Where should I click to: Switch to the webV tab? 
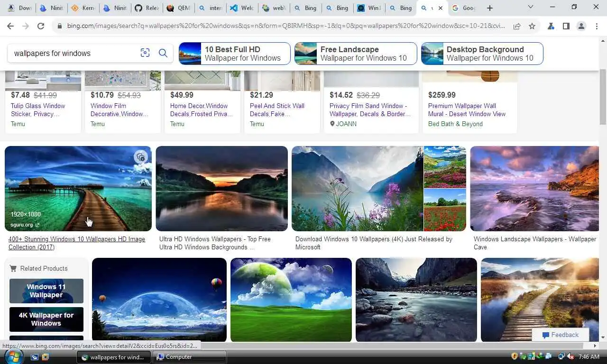tap(274, 8)
